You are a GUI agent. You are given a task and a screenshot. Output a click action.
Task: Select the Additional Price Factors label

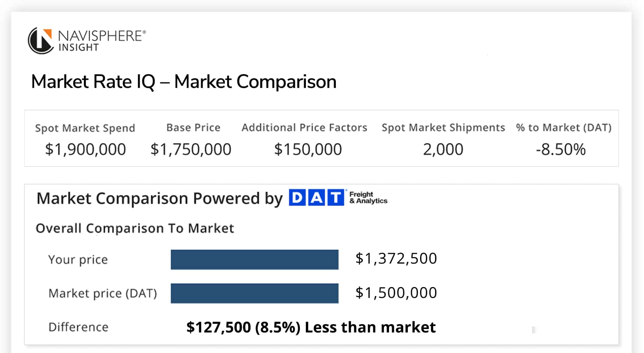click(x=304, y=128)
